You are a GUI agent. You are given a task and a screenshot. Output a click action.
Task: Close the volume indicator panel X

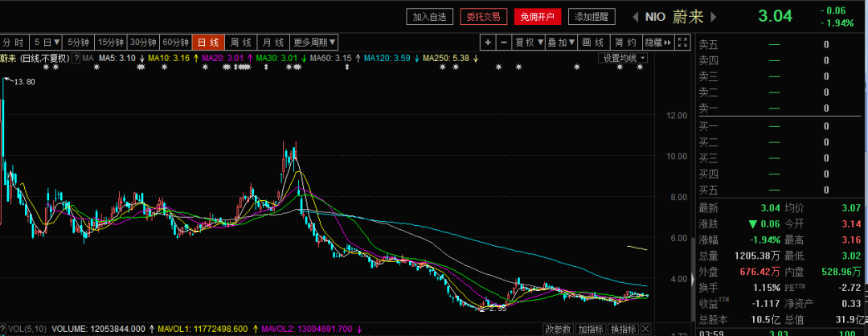point(645,330)
